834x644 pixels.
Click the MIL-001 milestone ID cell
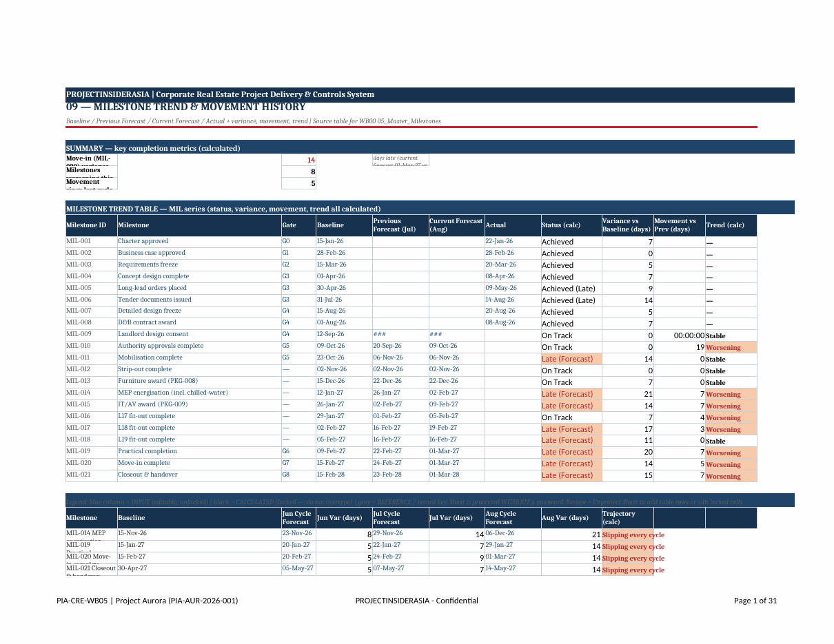click(x=91, y=242)
